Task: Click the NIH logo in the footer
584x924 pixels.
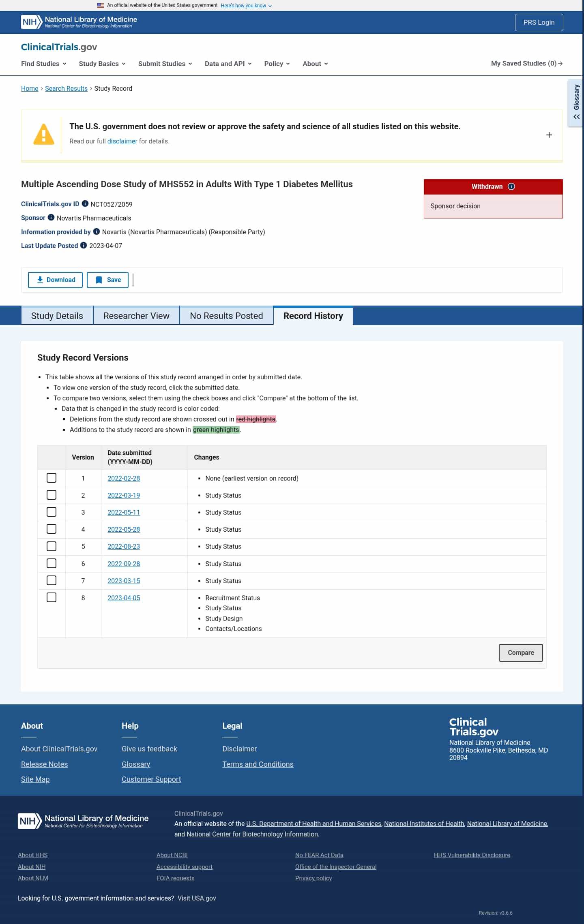Action: point(83,821)
